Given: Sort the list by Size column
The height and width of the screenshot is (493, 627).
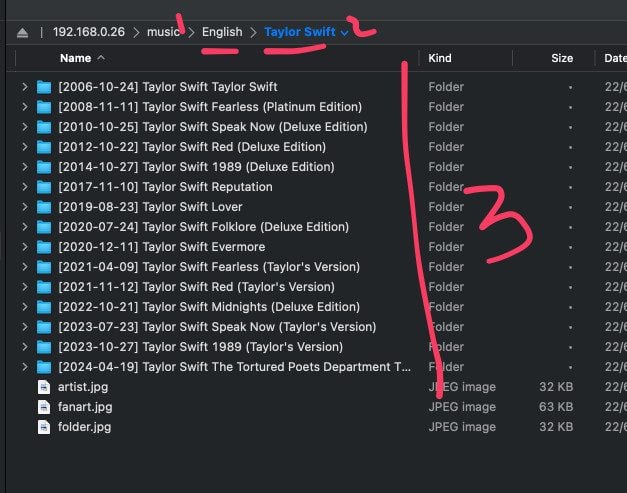Looking at the screenshot, I should (562, 59).
